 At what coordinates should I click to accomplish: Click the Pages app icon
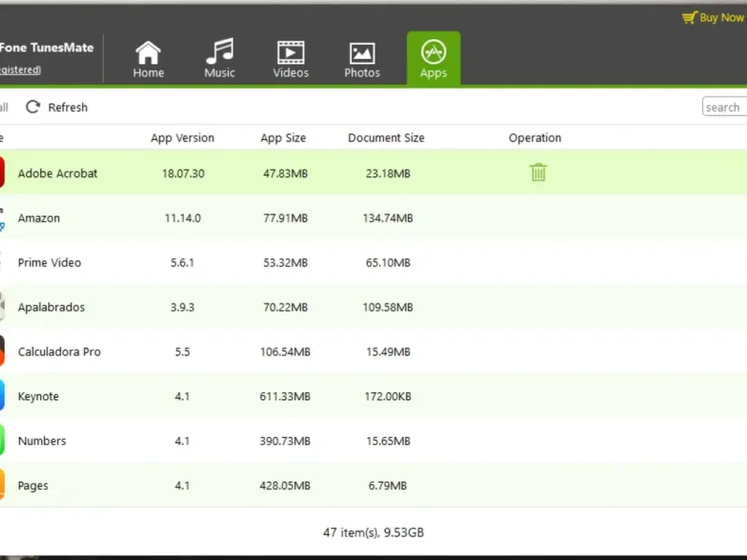click(x=2, y=484)
